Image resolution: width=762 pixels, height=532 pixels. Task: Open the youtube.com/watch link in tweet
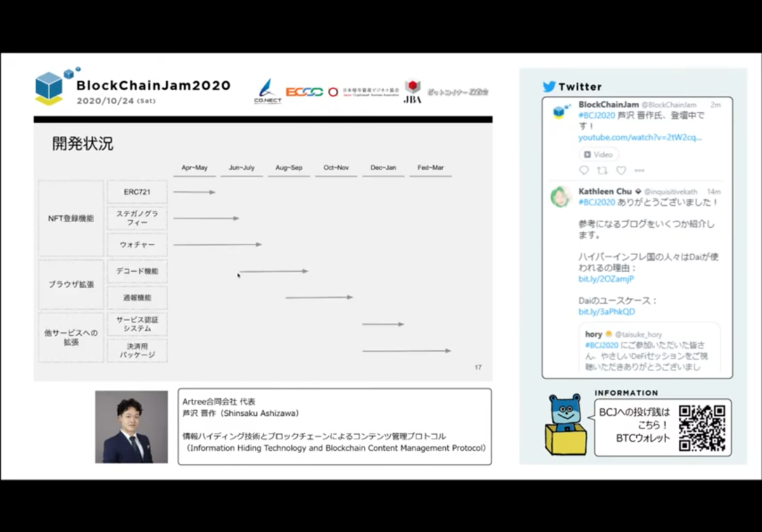pos(640,138)
